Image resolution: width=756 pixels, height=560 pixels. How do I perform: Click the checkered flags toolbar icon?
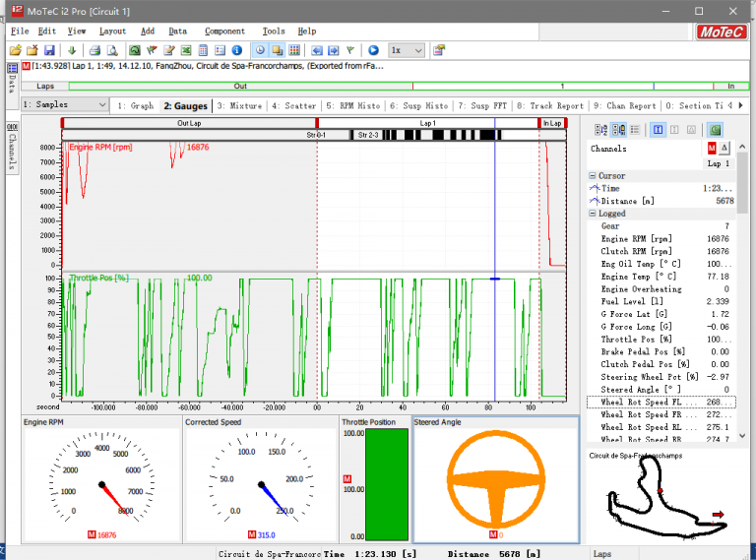pos(152,50)
